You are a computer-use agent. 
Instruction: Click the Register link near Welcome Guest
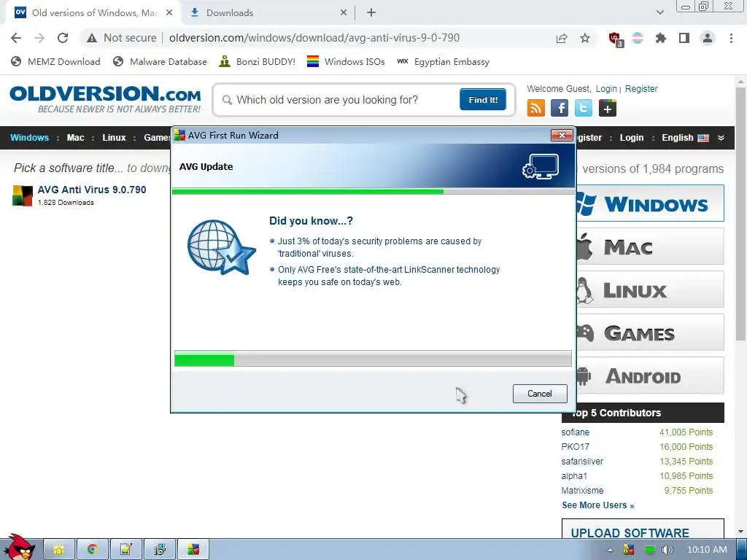coord(641,88)
